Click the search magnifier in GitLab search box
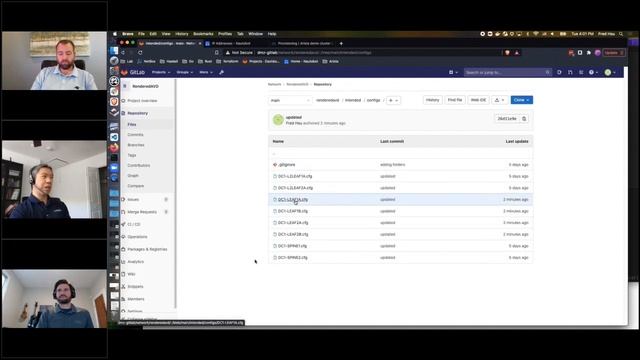The height and width of the screenshot is (360, 640). 547,72
